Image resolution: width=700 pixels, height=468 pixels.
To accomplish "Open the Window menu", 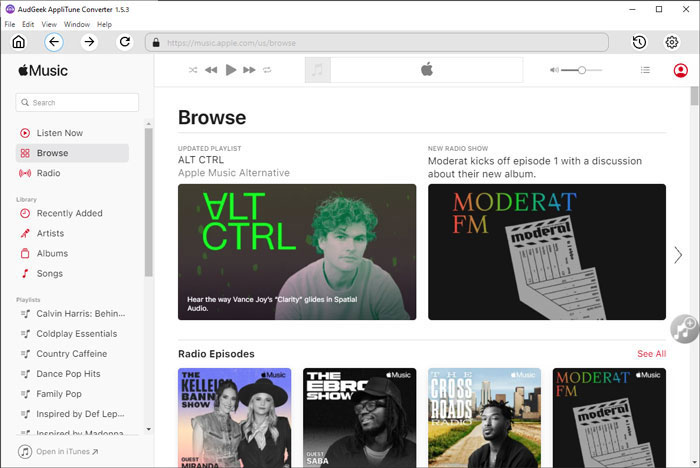I will tap(77, 24).
